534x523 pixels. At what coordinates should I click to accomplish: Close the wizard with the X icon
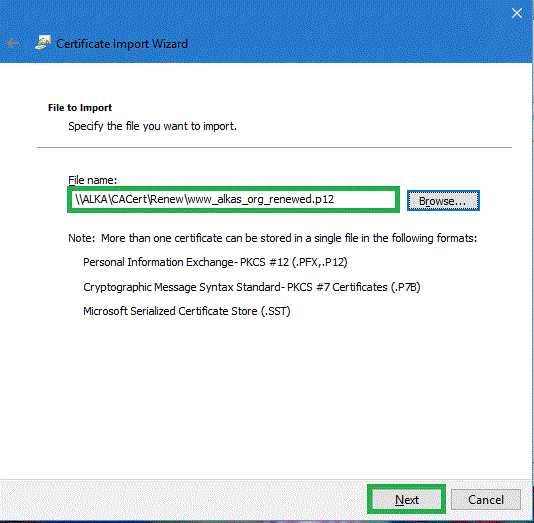pyautogui.click(x=517, y=13)
